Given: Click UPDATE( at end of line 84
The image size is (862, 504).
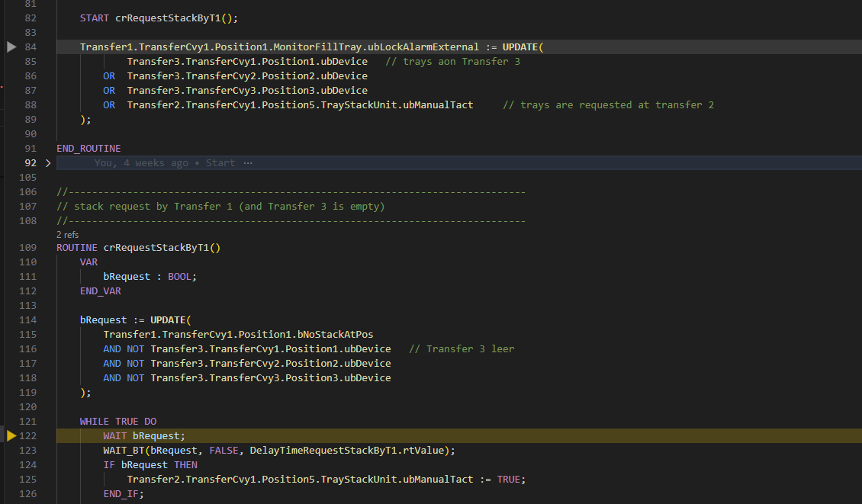Looking at the screenshot, I should (523, 47).
